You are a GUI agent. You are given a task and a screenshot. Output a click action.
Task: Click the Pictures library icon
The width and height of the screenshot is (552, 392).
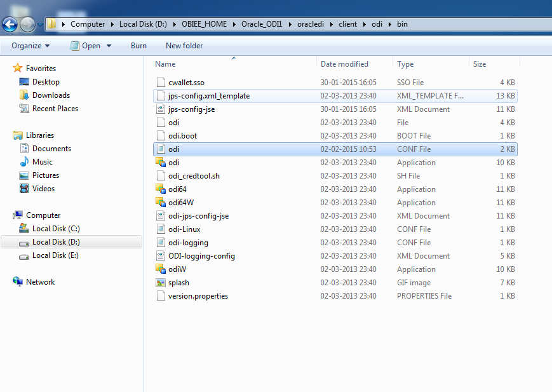click(24, 175)
